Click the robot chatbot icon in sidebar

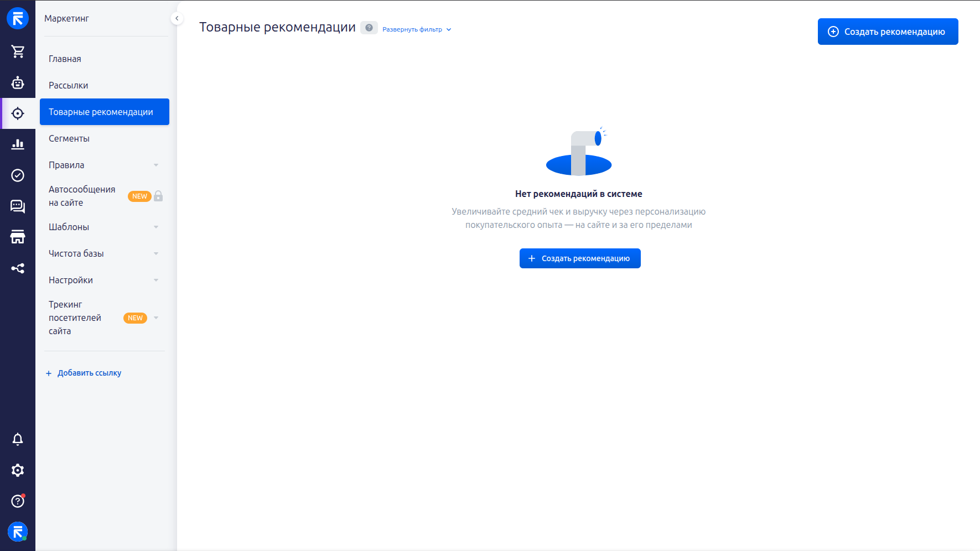pyautogui.click(x=18, y=83)
